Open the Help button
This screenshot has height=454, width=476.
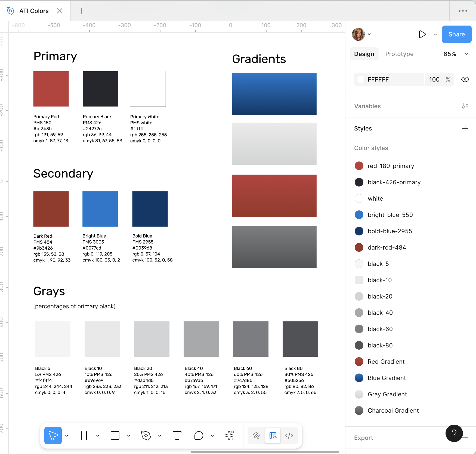click(454, 433)
